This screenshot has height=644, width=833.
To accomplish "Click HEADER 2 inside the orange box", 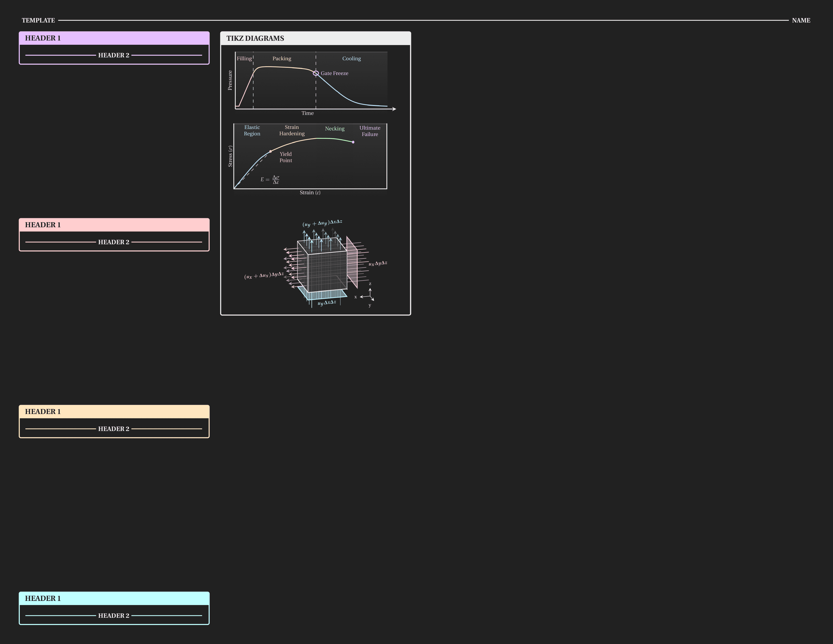I will 114,429.
